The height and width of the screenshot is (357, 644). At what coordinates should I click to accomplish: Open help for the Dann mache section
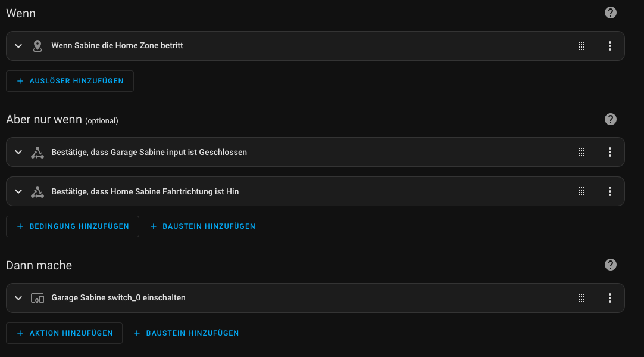(610, 265)
